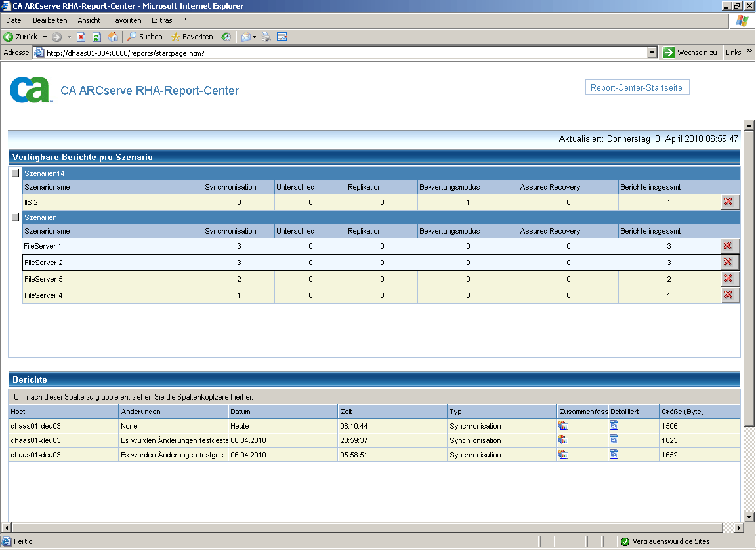Click the browser Stop icon
This screenshot has height=550, width=756.
click(x=81, y=37)
